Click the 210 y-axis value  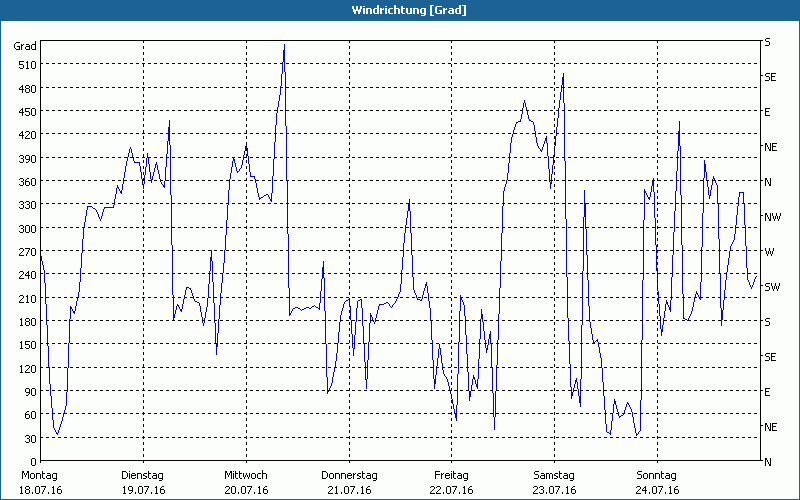click(x=28, y=298)
